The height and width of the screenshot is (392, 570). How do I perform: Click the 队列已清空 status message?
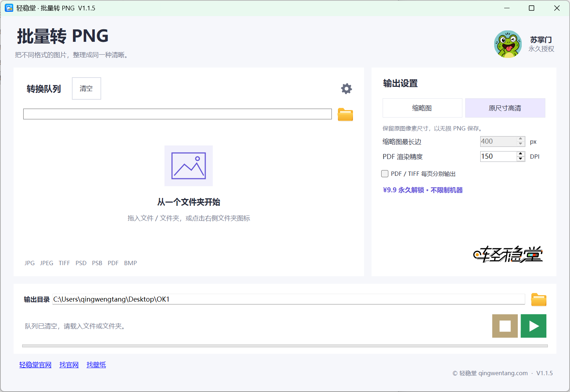pos(75,326)
